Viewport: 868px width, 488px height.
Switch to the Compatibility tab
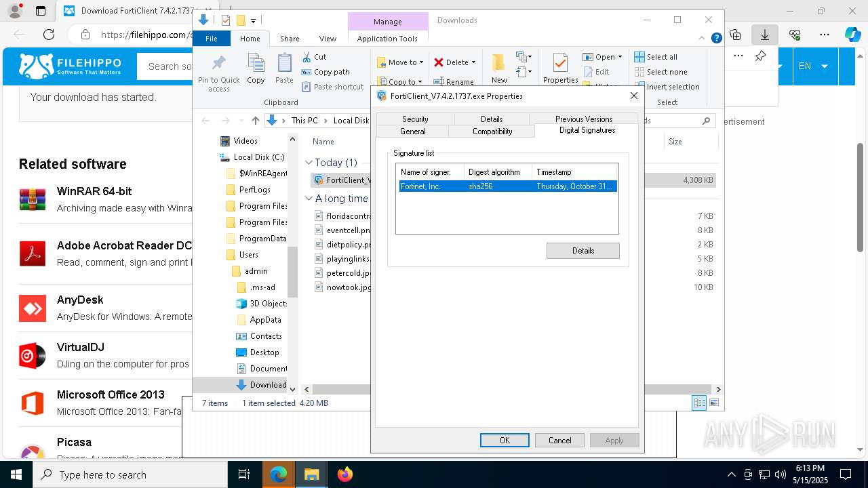(492, 131)
